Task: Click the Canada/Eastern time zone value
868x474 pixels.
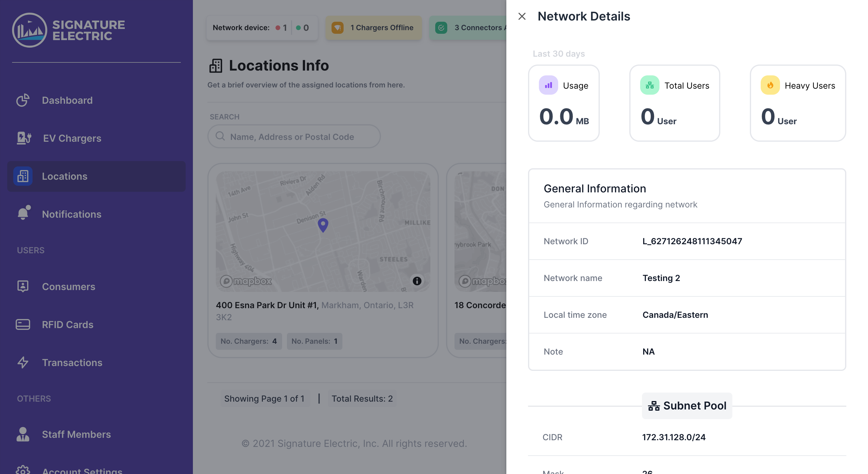Action: click(675, 315)
